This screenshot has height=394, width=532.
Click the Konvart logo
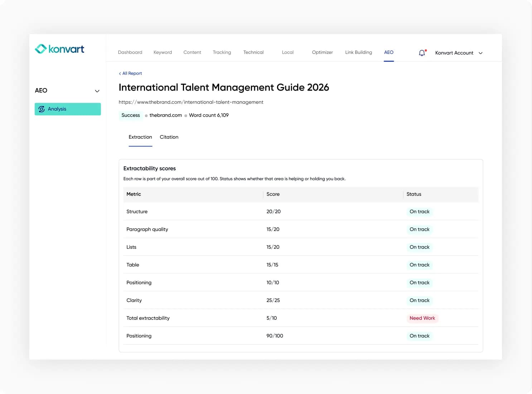pos(59,49)
